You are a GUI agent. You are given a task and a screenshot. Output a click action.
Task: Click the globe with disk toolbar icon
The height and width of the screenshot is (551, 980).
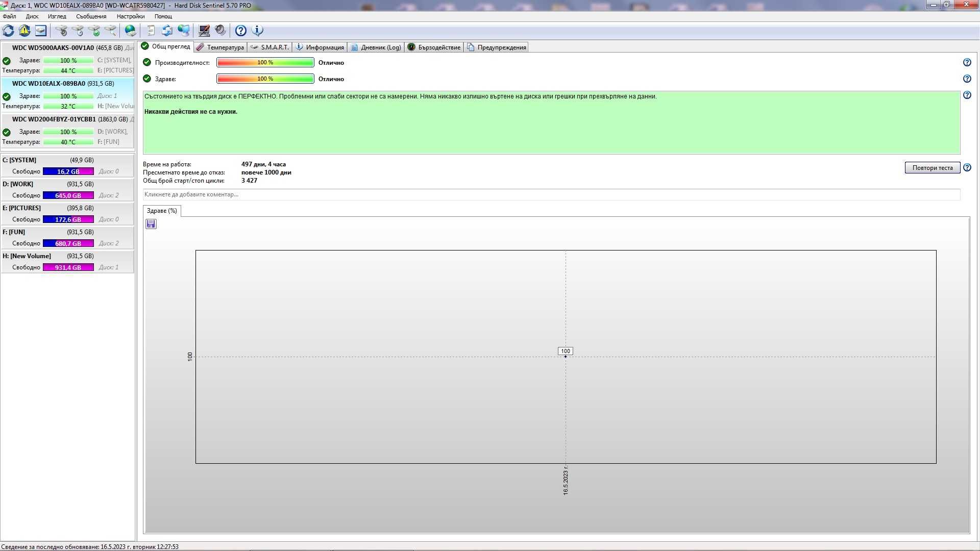click(x=131, y=31)
